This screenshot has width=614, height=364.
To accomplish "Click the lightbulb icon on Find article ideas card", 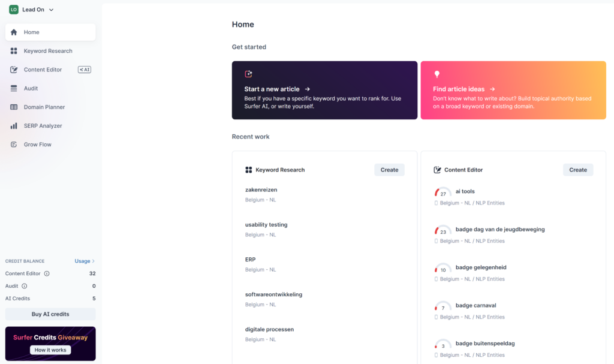I will (x=437, y=74).
